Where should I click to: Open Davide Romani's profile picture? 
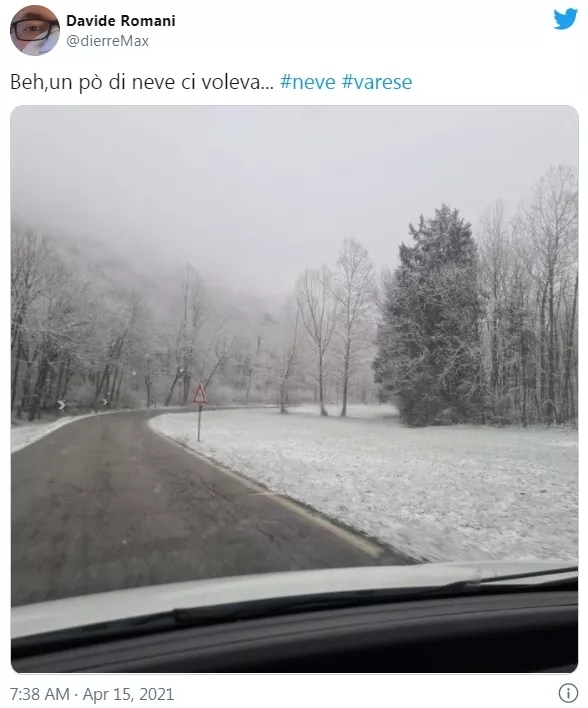[35, 30]
